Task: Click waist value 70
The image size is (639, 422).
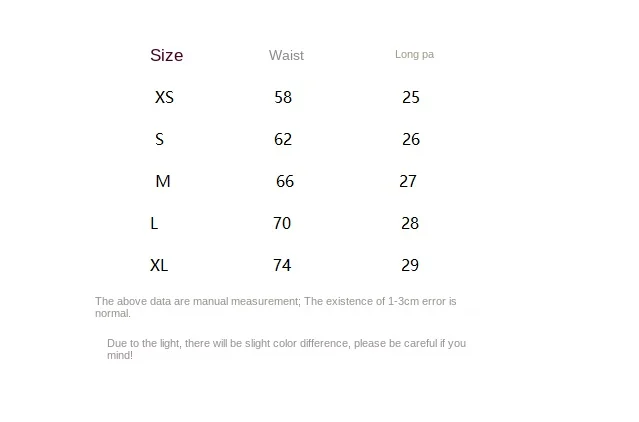Action: 282,223
